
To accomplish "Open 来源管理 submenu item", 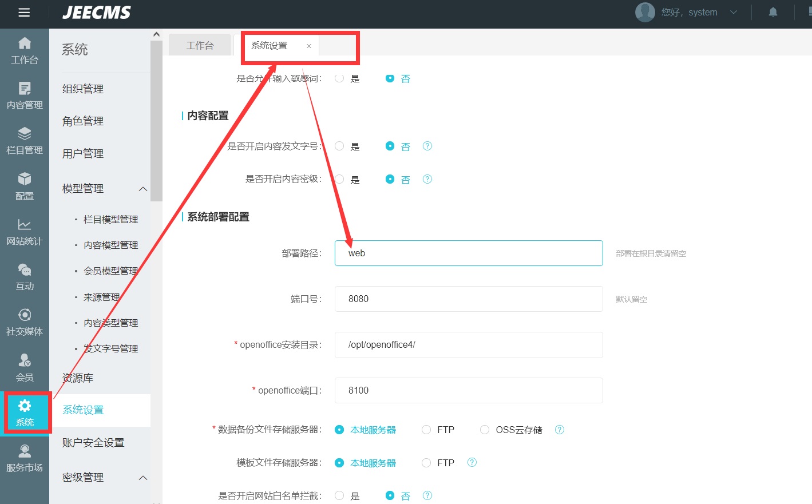I will (x=102, y=297).
